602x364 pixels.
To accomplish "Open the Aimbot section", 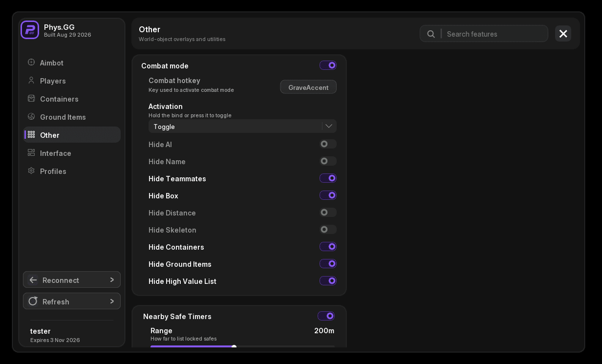I will (x=72, y=63).
